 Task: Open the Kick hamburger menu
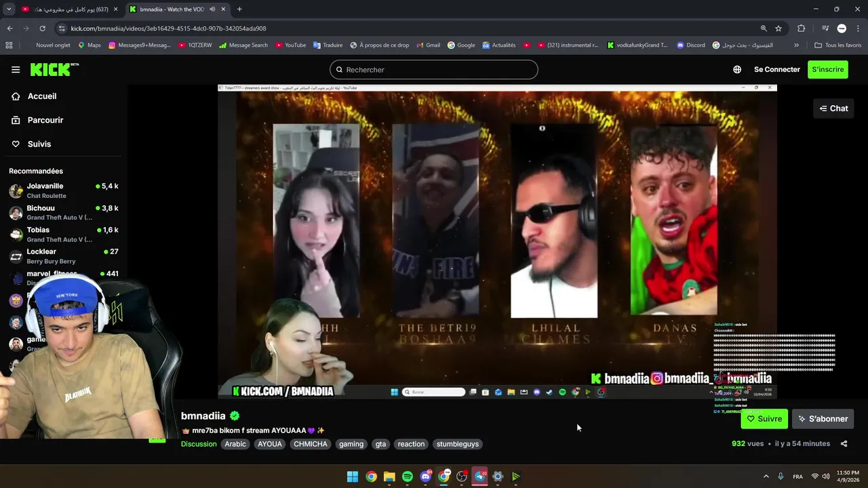tap(16, 69)
